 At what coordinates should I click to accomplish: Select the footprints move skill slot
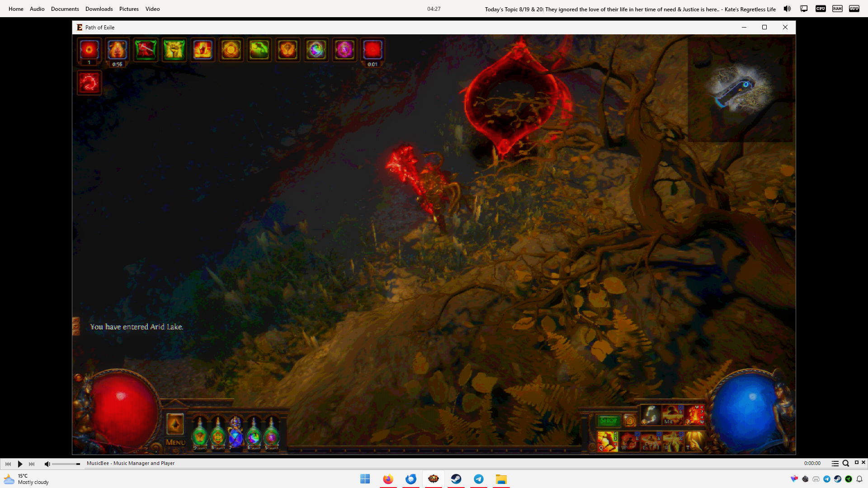click(x=651, y=415)
